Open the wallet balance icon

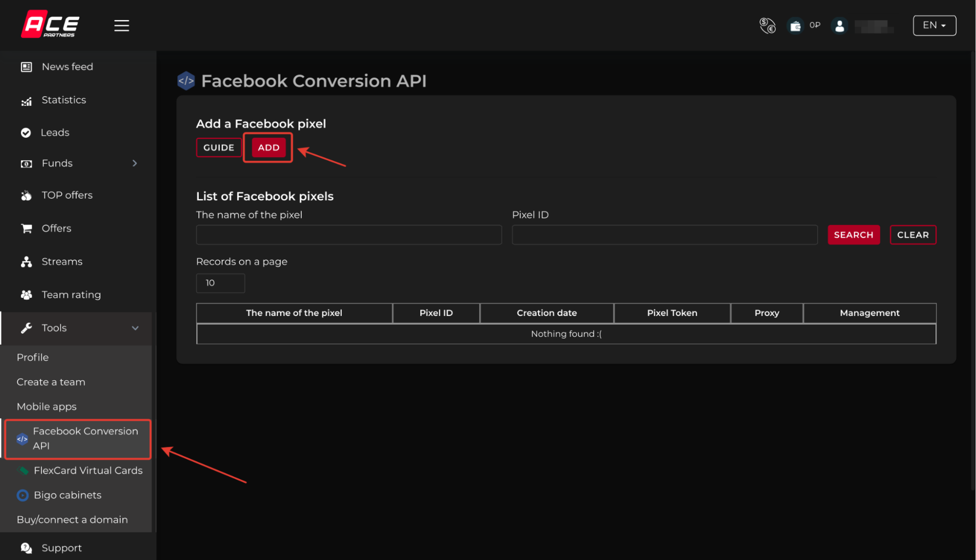click(x=795, y=25)
